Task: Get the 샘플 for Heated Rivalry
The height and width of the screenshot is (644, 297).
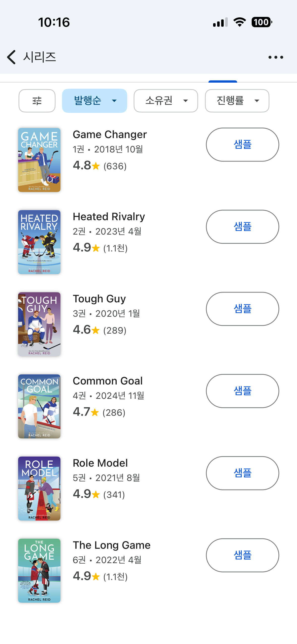Action: (242, 227)
